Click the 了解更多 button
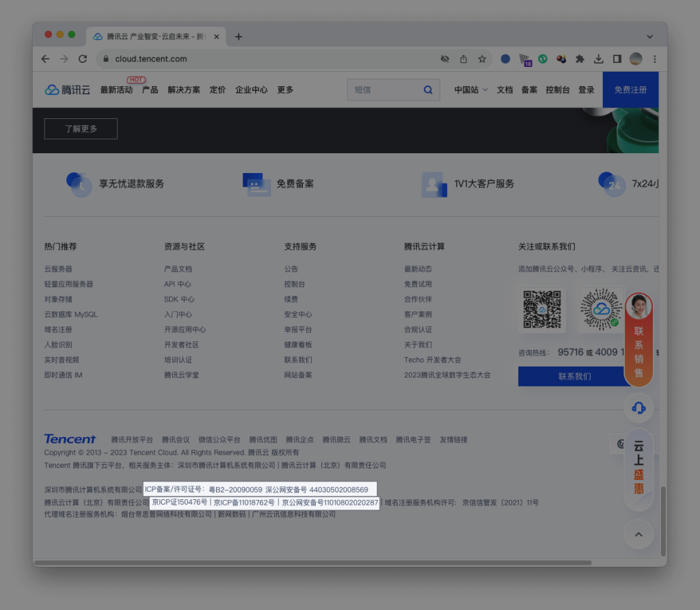 point(81,129)
